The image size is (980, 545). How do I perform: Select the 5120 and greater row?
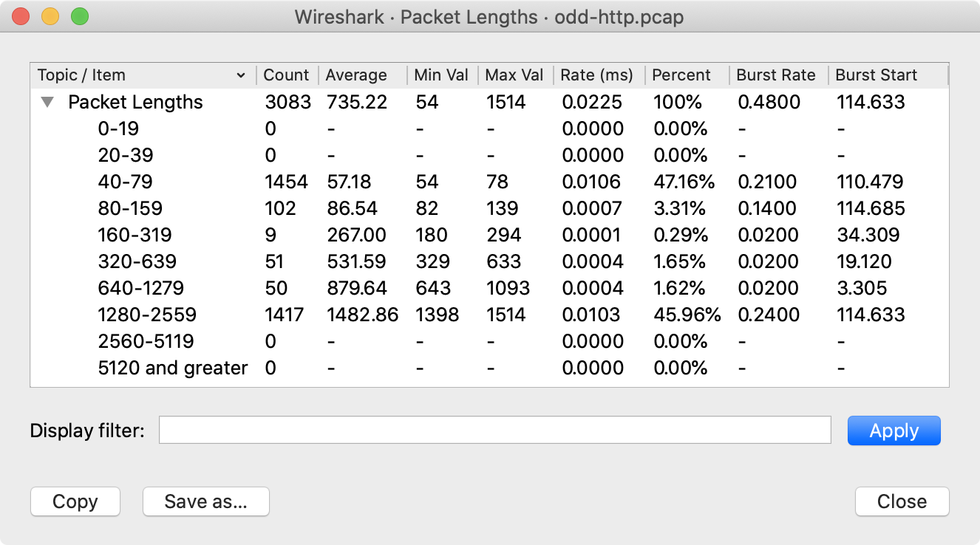(x=172, y=368)
